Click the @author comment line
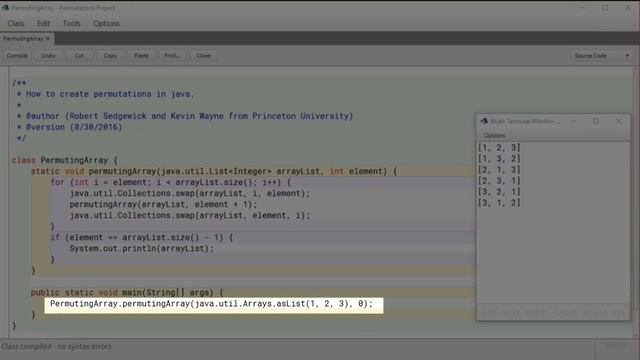 click(185, 116)
